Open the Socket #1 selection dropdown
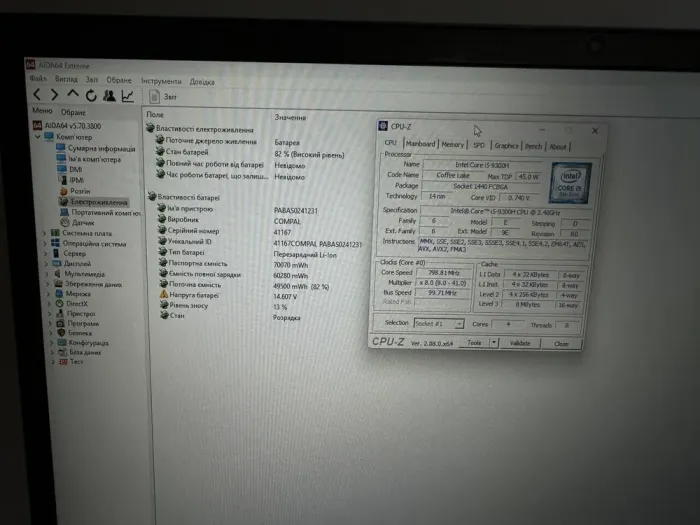This screenshot has height=525, width=700. pos(438,323)
